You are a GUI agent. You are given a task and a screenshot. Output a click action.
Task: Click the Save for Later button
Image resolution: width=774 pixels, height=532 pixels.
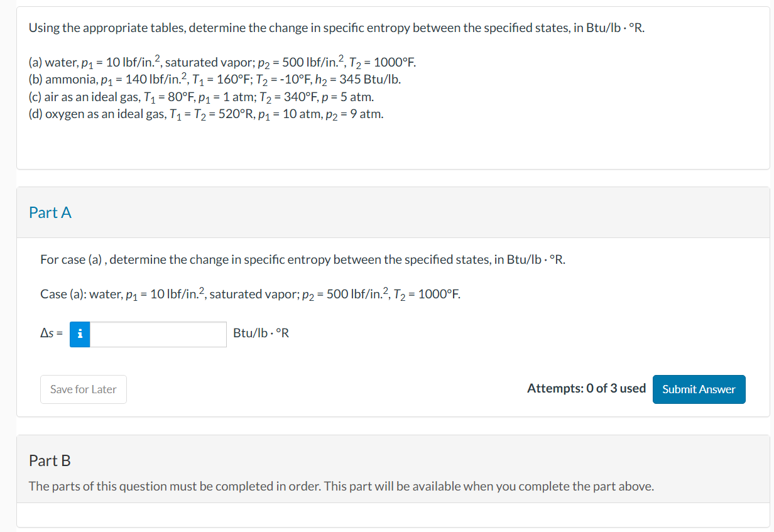click(x=83, y=389)
